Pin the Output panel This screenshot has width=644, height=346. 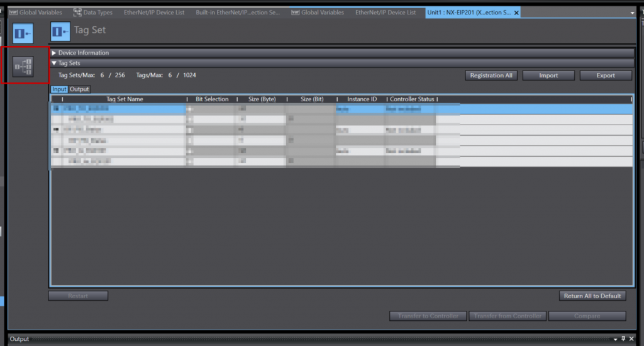(x=623, y=339)
